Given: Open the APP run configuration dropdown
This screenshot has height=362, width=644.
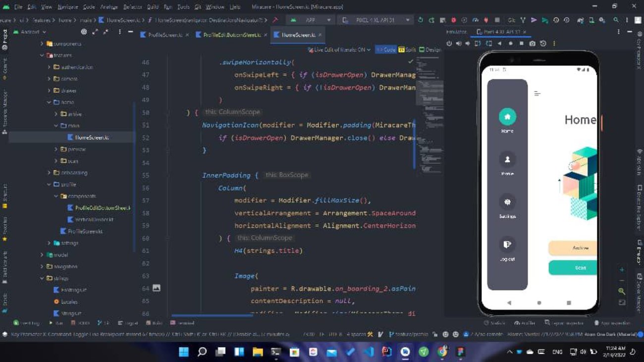Looking at the screenshot, I should (311, 20).
